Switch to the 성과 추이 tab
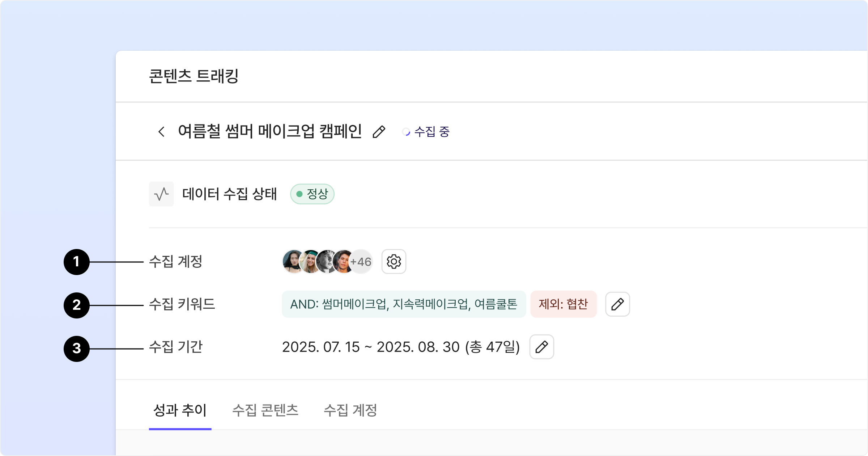The height and width of the screenshot is (456, 868). click(180, 410)
